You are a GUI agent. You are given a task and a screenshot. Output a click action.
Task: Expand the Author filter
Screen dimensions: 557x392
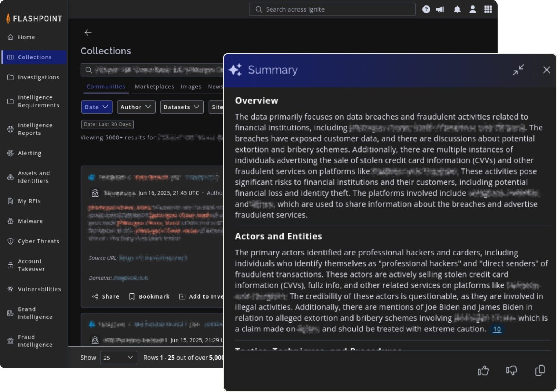coord(136,107)
